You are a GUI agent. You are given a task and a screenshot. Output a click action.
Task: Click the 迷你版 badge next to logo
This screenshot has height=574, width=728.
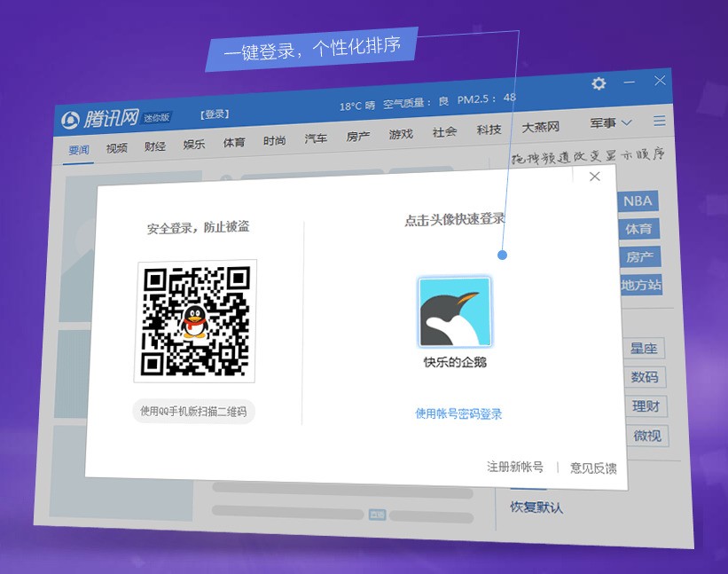(x=156, y=118)
